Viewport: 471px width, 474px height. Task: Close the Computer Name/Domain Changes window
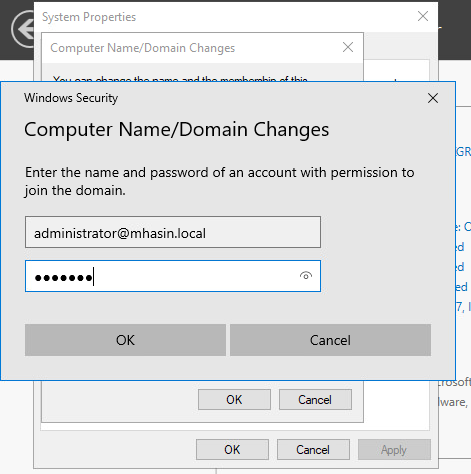click(348, 47)
